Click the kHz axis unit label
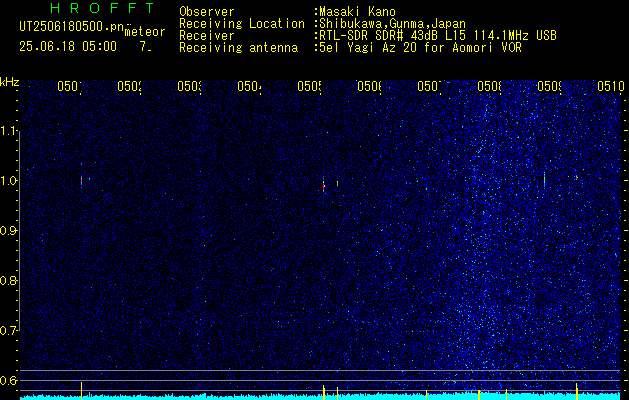 tap(10, 82)
